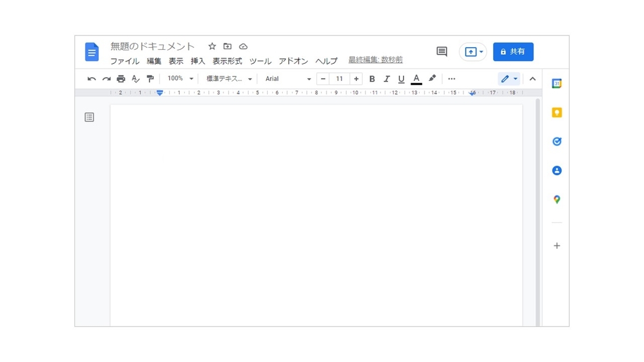Open the アドオン menu

click(294, 61)
